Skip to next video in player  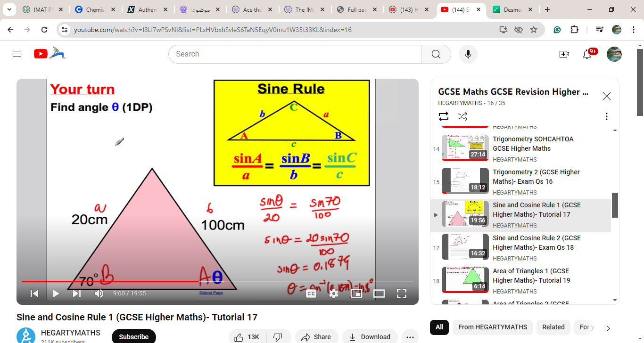pyautogui.click(x=77, y=294)
